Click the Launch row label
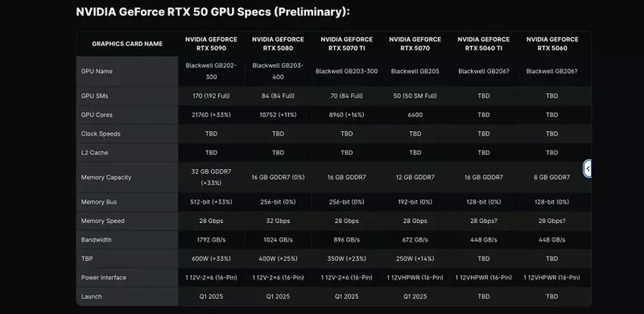 tap(92, 297)
